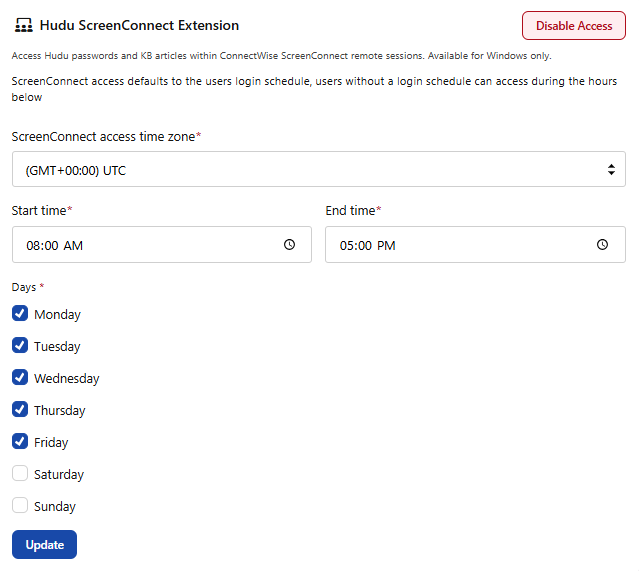Click the 'Start time' label

pos(39,210)
